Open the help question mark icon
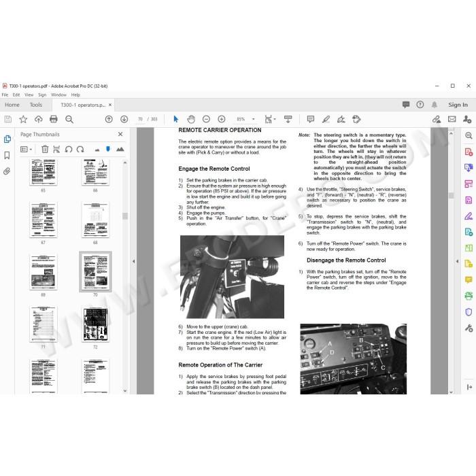The width and height of the screenshot is (476, 476). pyautogui.click(x=420, y=105)
